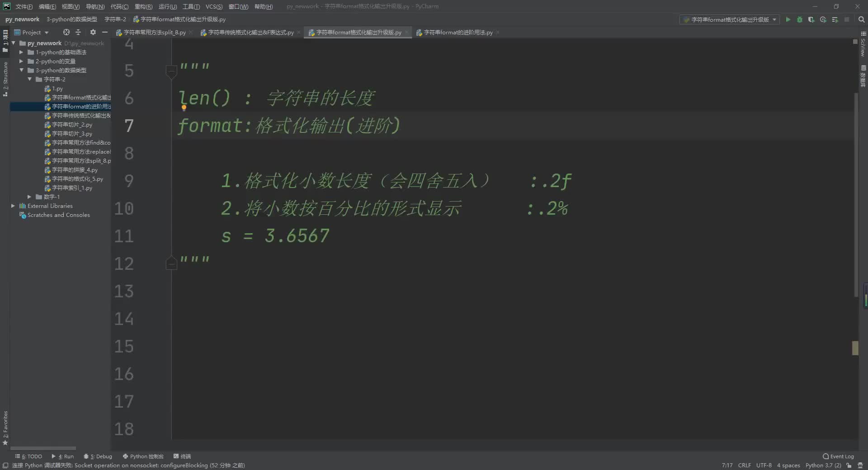Fold the docstring at line 5 toggle
Image resolution: width=868 pixels, height=470 pixels.
tap(171, 71)
